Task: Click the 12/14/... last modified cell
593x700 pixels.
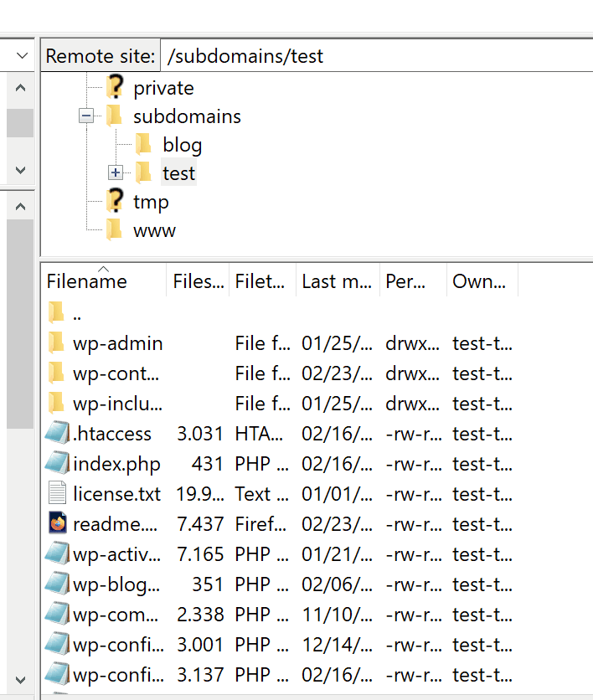Action: click(x=338, y=645)
